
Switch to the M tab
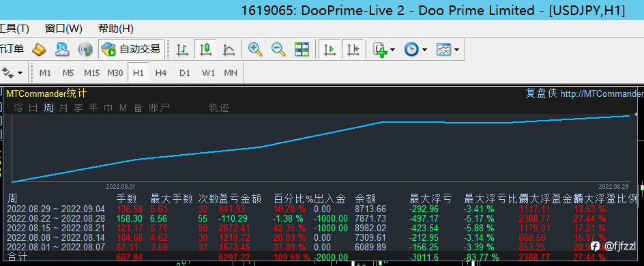pos(123,108)
